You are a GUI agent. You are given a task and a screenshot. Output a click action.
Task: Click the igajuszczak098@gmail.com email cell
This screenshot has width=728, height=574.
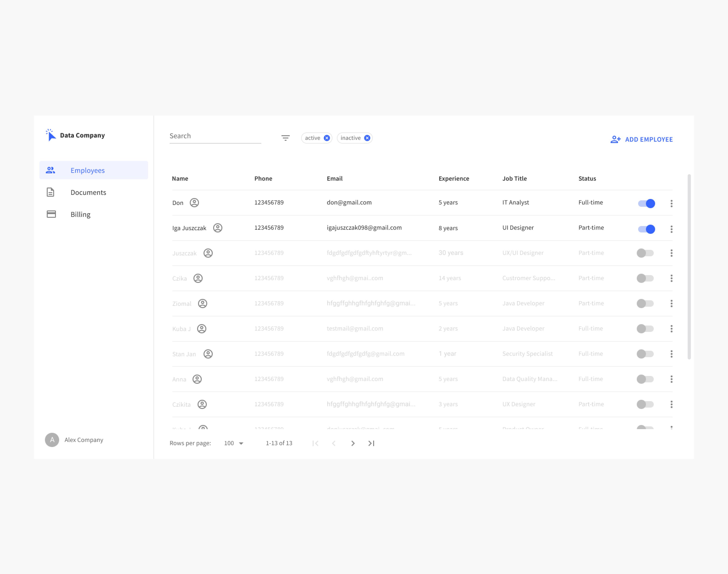coord(364,228)
